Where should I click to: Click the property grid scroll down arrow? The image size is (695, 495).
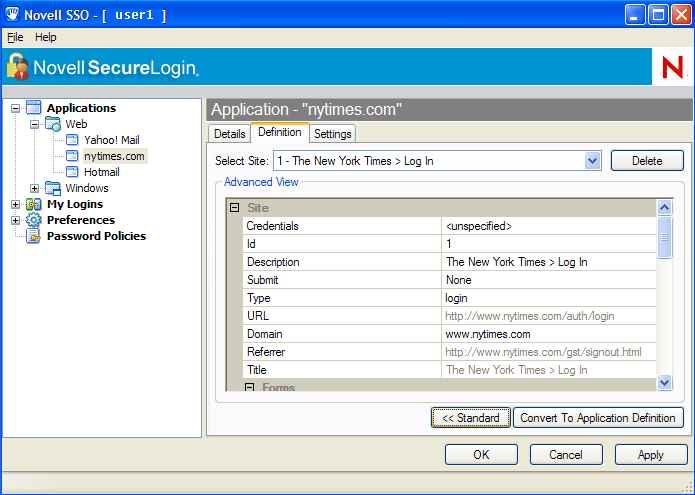pyautogui.click(x=664, y=382)
